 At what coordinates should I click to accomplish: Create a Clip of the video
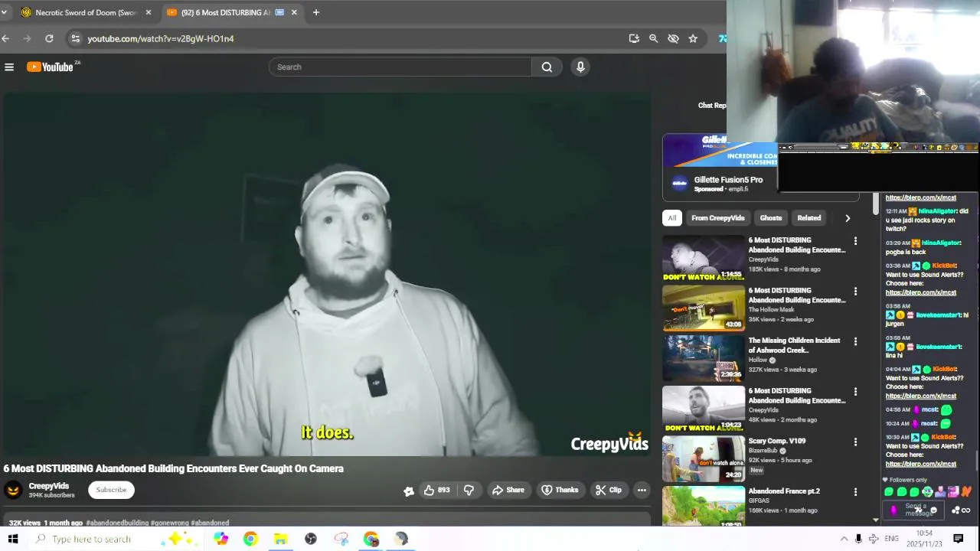pos(609,490)
